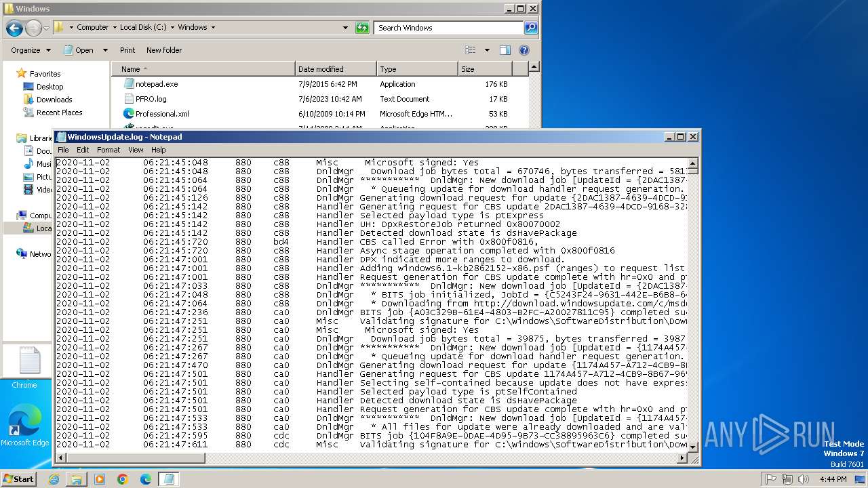Screen dimensions: 868x488
Task: Go back in the Explorer window
Action: [14, 28]
